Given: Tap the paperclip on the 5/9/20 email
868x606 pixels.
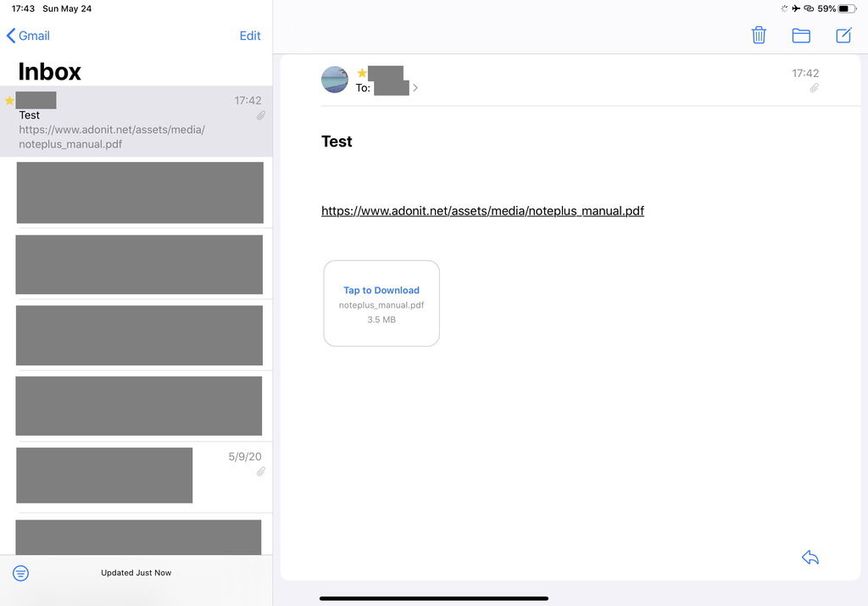Looking at the screenshot, I should coord(261,471).
